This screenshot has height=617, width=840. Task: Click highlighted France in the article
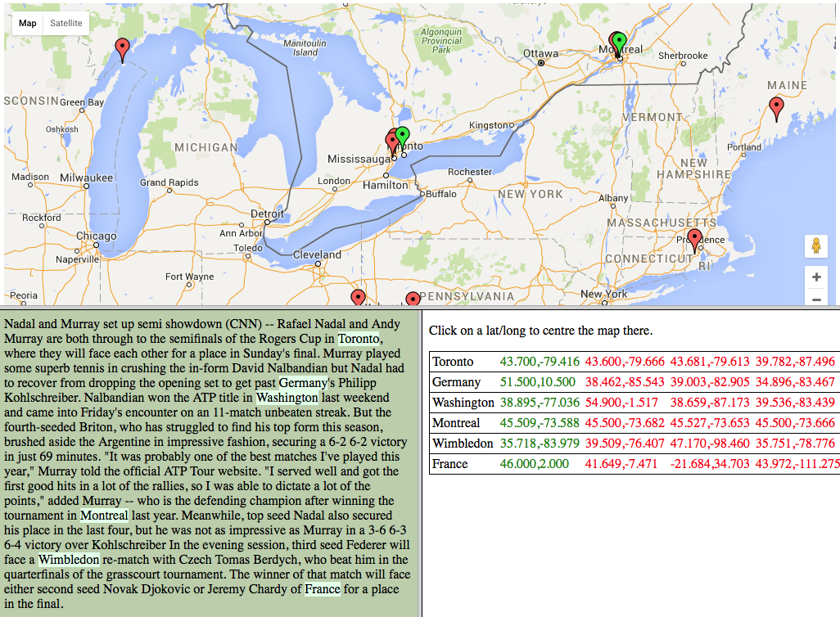tap(323, 589)
